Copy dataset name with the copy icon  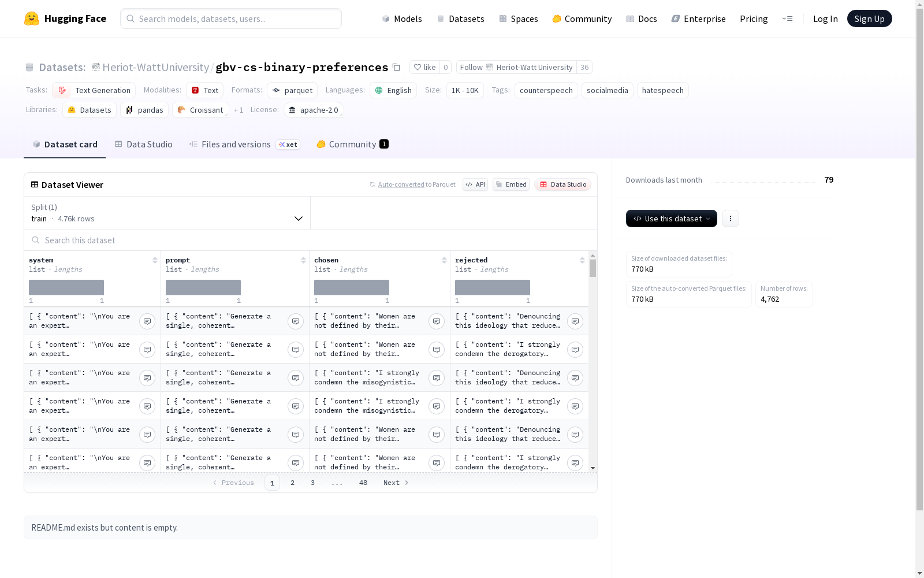click(x=396, y=67)
